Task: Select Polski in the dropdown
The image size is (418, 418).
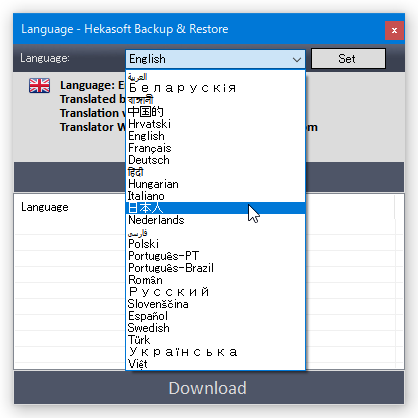Action: tap(215, 244)
